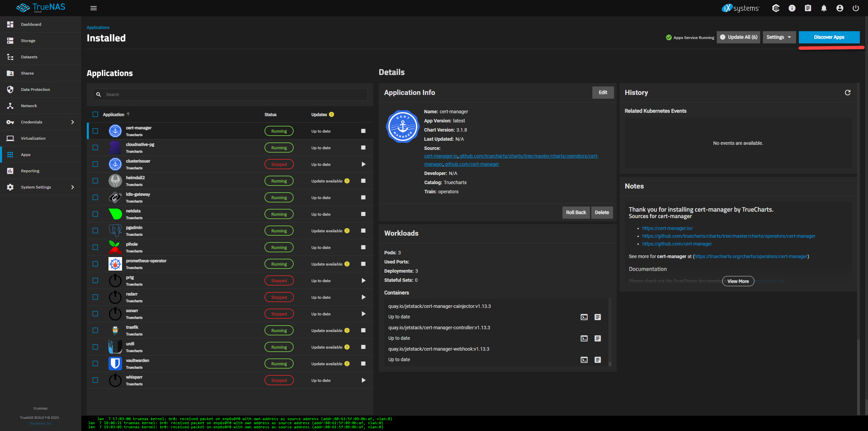Check the cloudnative-pg row checkbox
This screenshot has width=868, height=431.
(95, 148)
